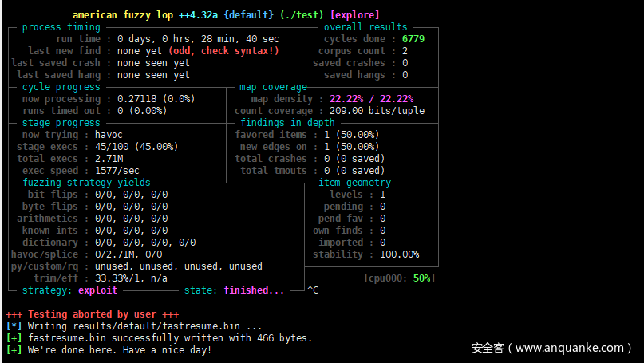
Task: Click trim/eff value '33.33%/1, n/a'
Action: coord(131,278)
